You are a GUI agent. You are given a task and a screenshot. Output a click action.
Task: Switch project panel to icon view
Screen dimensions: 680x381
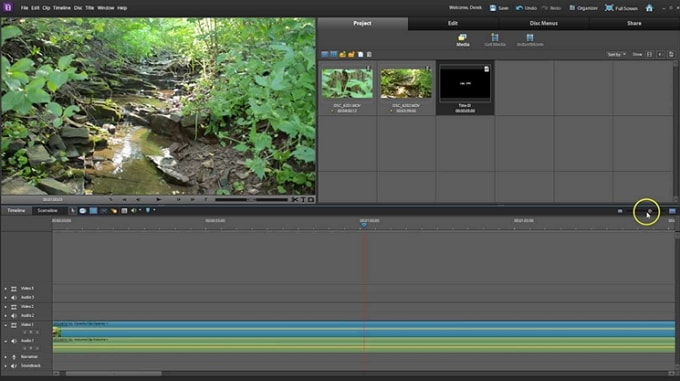point(333,54)
